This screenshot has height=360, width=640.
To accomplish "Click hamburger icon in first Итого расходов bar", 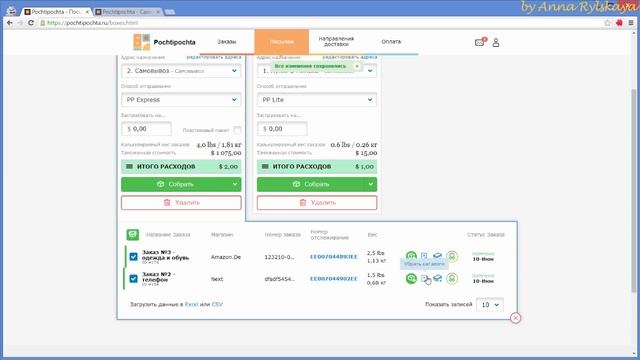I will pyautogui.click(x=129, y=167).
